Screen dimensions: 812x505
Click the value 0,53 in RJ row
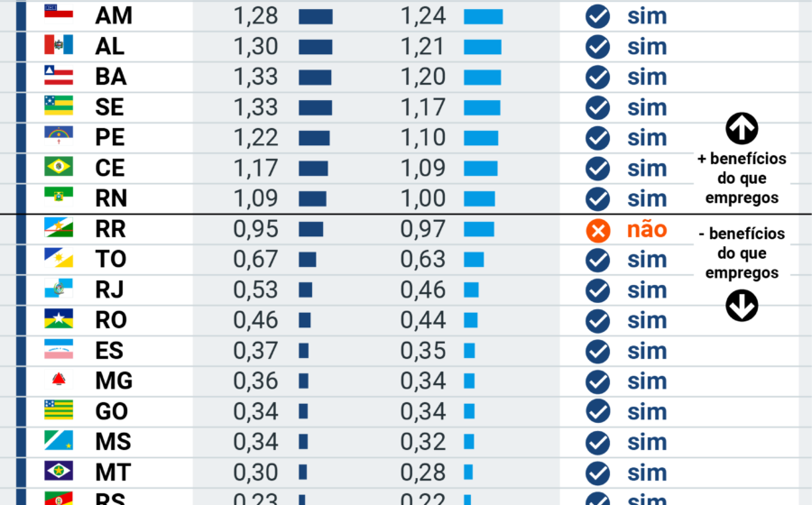(255, 289)
